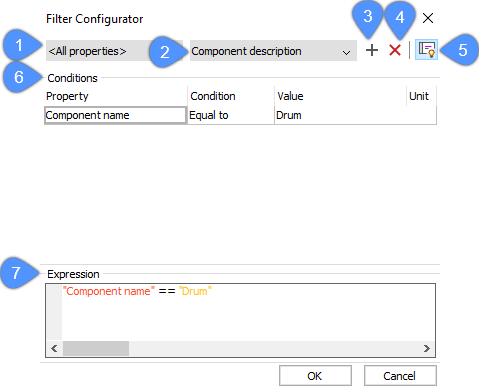Open the Component description property dropdown
This screenshot has width=479, height=390.
(273, 51)
